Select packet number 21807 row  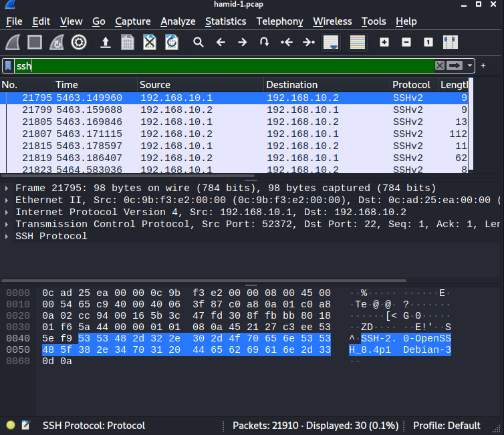click(201, 134)
